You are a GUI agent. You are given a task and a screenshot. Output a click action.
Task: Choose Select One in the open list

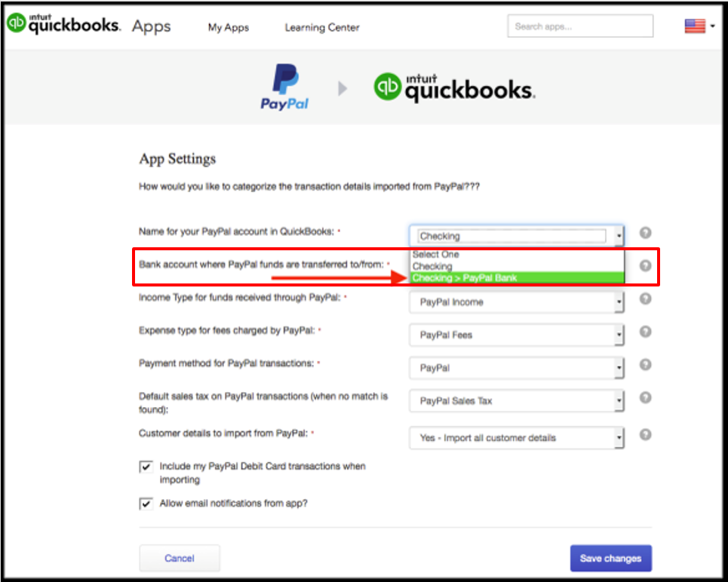click(517, 254)
